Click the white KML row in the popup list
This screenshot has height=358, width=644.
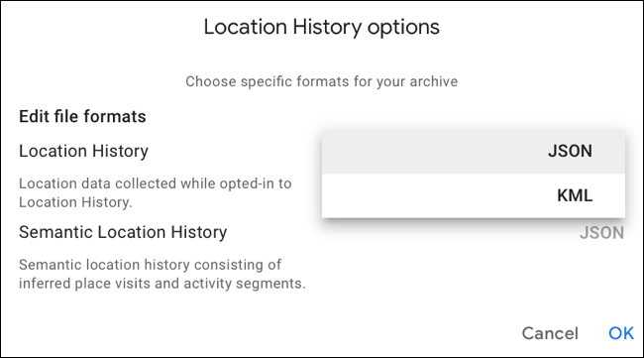click(x=474, y=195)
